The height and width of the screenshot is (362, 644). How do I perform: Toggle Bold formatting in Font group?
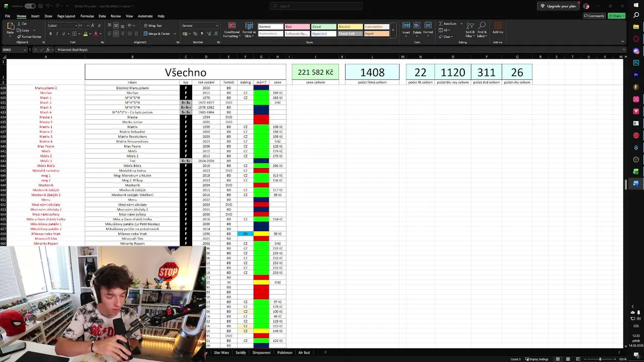[50, 34]
